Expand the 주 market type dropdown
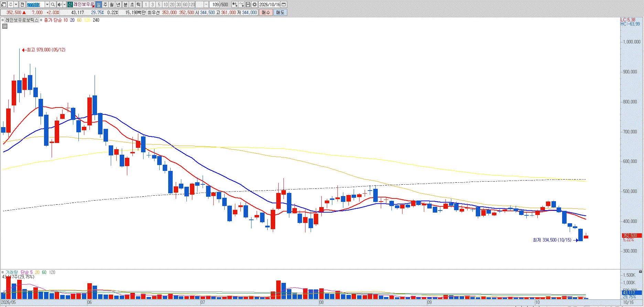Viewport: 644px width, 307px height. pyautogui.click(x=16, y=4)
